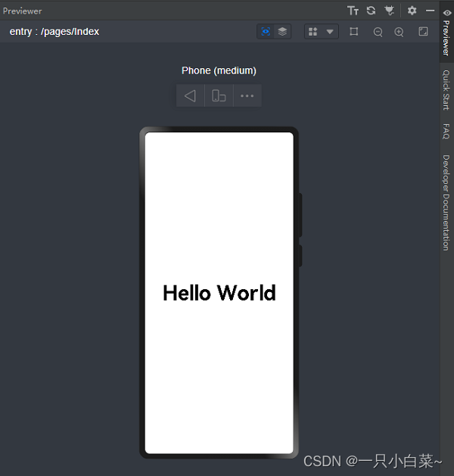Open Previewer settings gear
The height and width of the screenshot is (476, 454).
(x=412, y=11)
